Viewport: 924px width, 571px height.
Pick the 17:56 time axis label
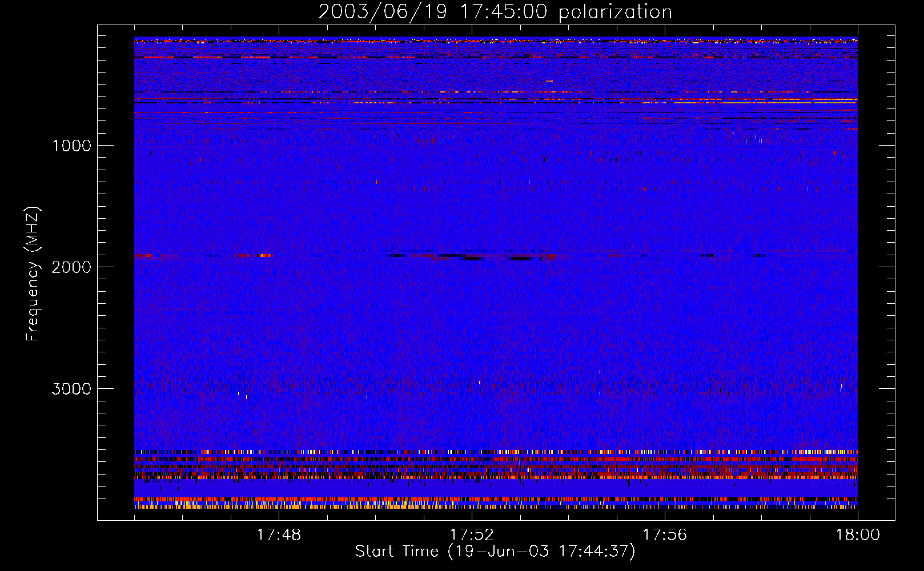click(665, 535)
